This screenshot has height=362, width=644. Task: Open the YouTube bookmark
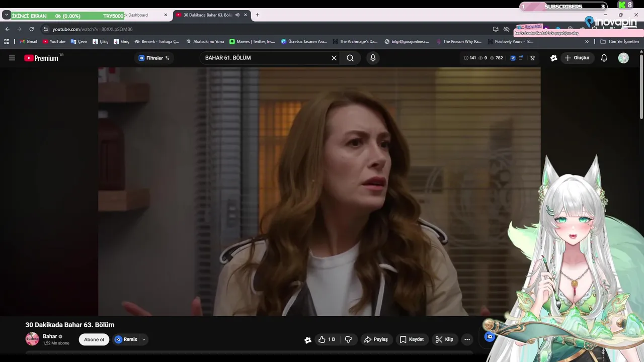click(x=54, y=42)
